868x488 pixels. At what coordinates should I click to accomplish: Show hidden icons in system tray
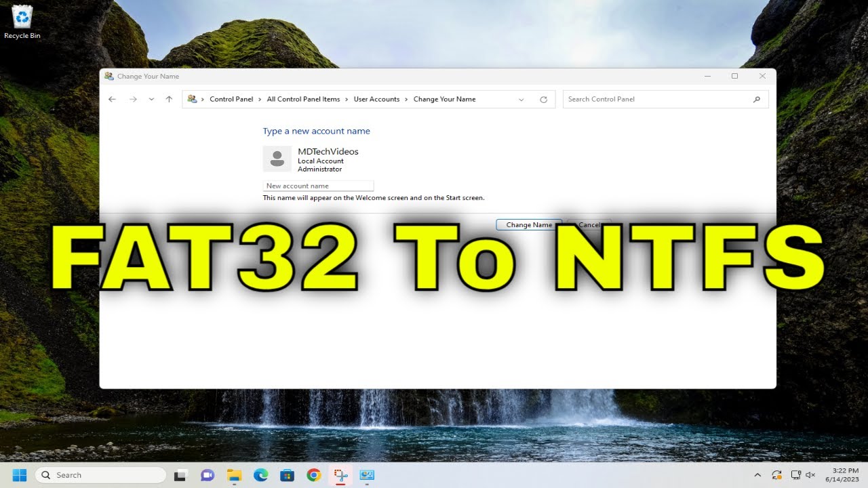click(x=757, y=475)
